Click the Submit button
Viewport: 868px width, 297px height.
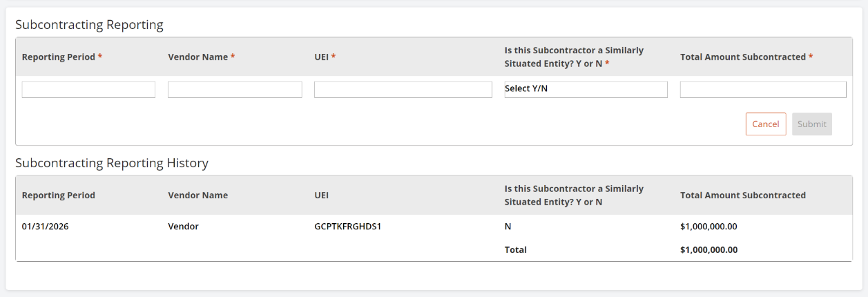(811, 124)
